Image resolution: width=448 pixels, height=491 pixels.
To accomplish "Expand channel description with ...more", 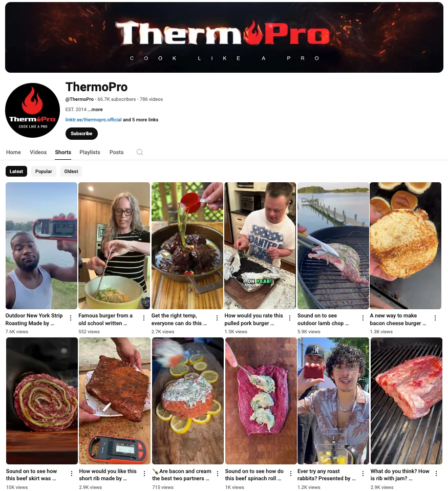I will (x=95, y=109).
